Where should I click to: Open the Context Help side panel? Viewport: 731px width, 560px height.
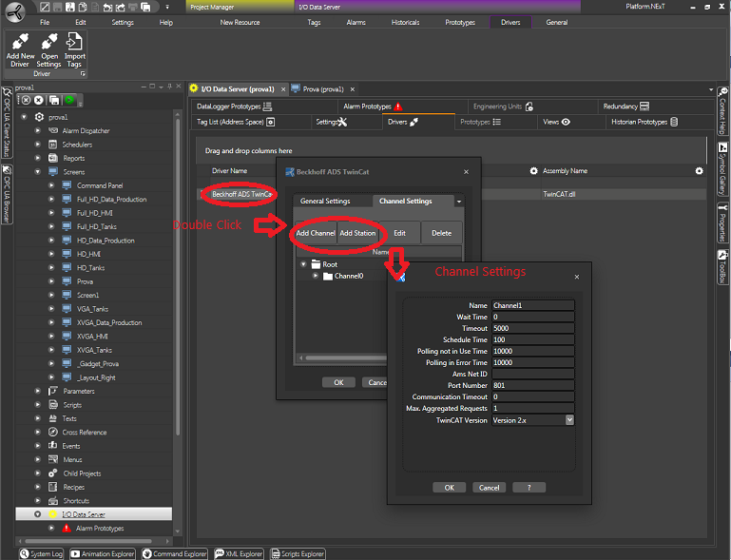click(x=722, y=111)
